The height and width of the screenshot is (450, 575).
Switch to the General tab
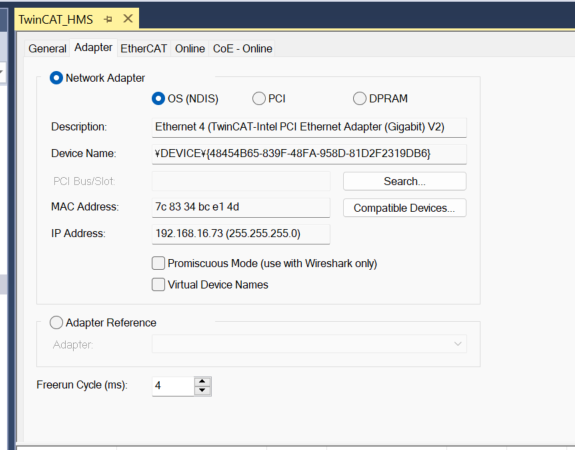click(47, 48)
